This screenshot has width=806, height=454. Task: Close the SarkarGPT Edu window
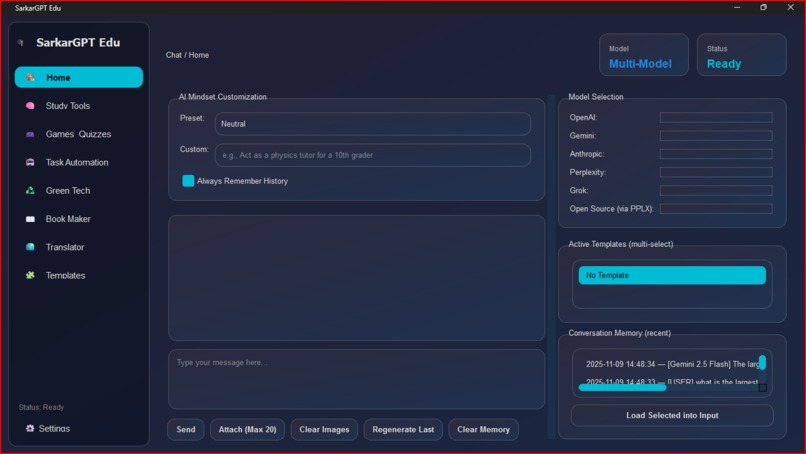tap(791, 8)
